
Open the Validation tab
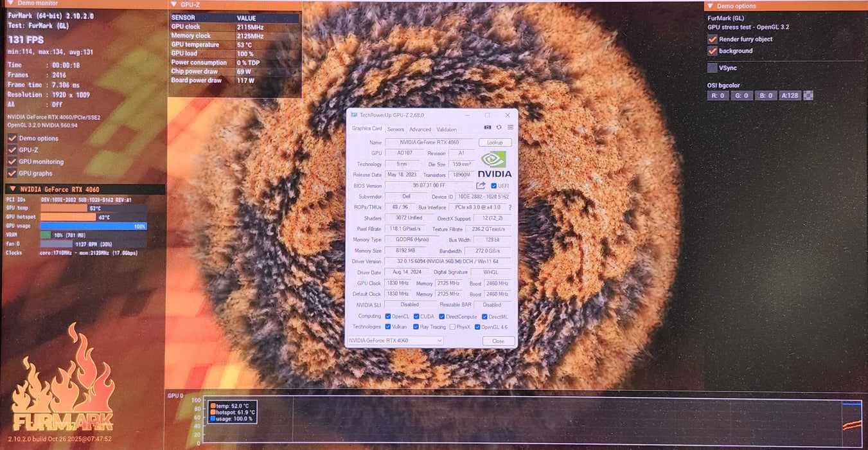click(x=447, y=129)
